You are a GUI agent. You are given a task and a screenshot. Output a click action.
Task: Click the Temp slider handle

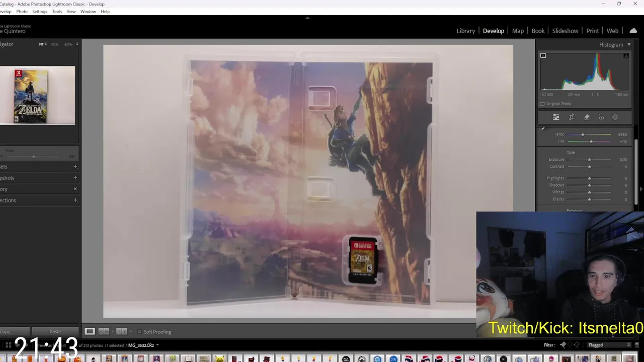[x=583, y=135]
